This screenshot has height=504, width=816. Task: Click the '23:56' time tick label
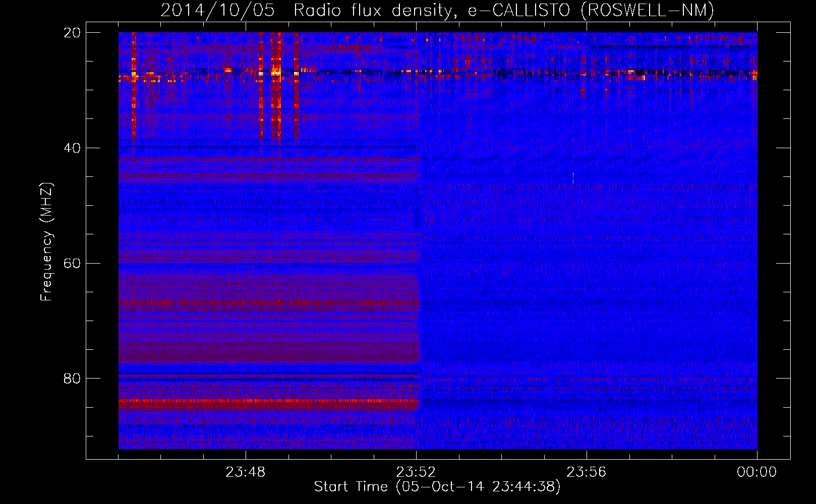(587, 472)
